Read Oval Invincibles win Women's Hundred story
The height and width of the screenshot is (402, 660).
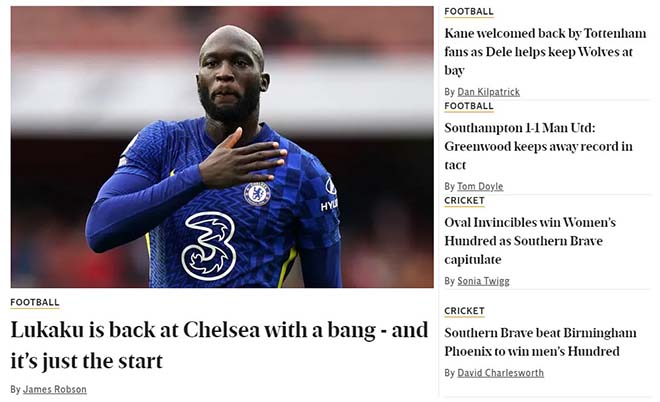pos(530,241)
